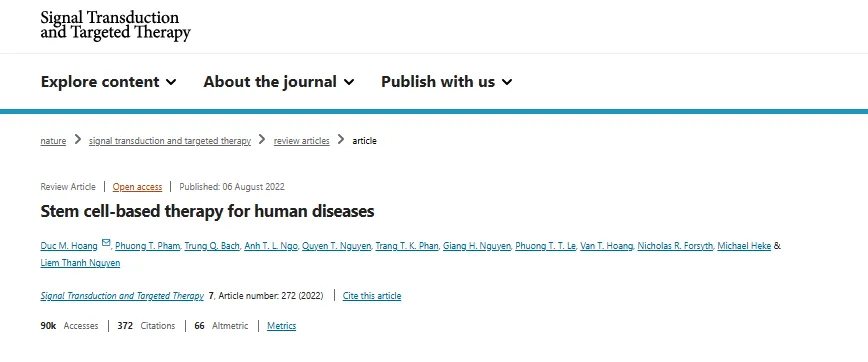Expand the Publish with us menu
This screenshot has width=868, height=362.
(x=447, y=82)
